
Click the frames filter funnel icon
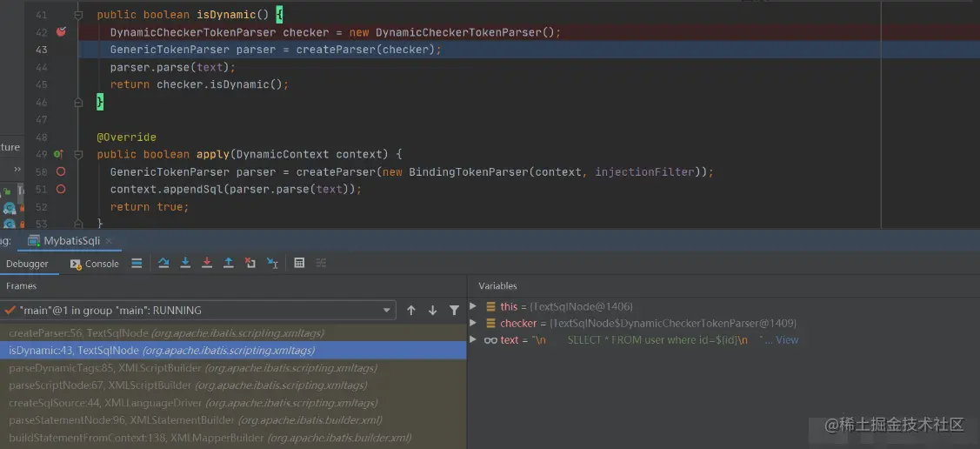tap(455, 310)
